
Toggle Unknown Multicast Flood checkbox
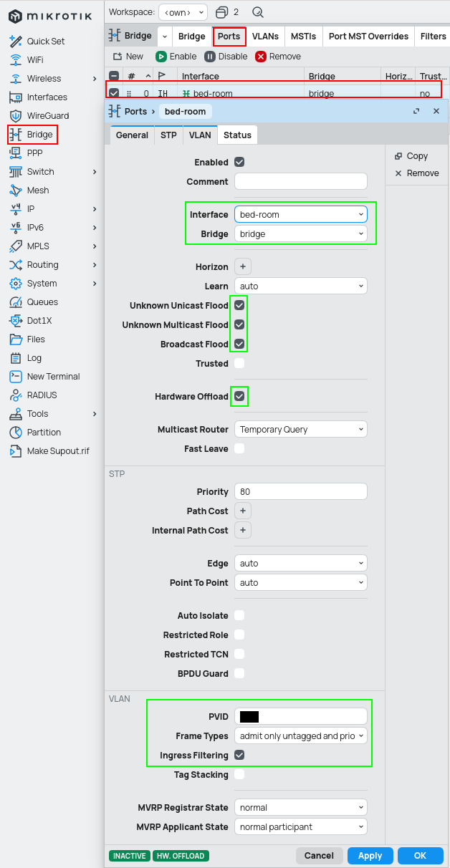pyautogui.click(x=239, y=325)
